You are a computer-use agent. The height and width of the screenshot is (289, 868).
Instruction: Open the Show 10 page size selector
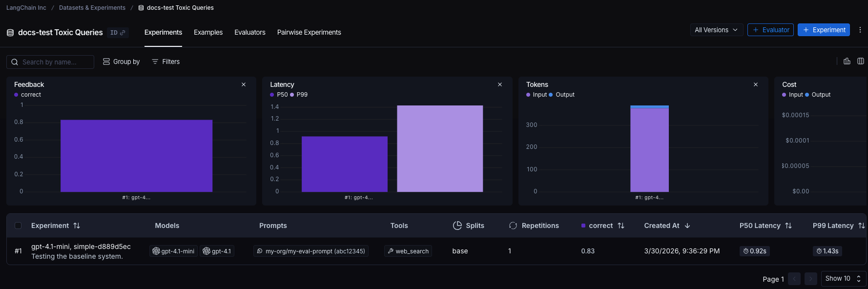pos(844,279)
